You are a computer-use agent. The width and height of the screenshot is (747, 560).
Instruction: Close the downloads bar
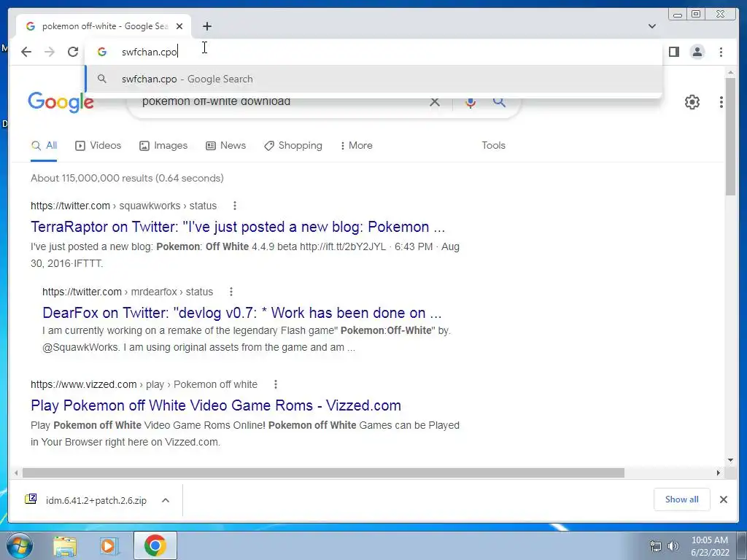click(x=723, y=499)
